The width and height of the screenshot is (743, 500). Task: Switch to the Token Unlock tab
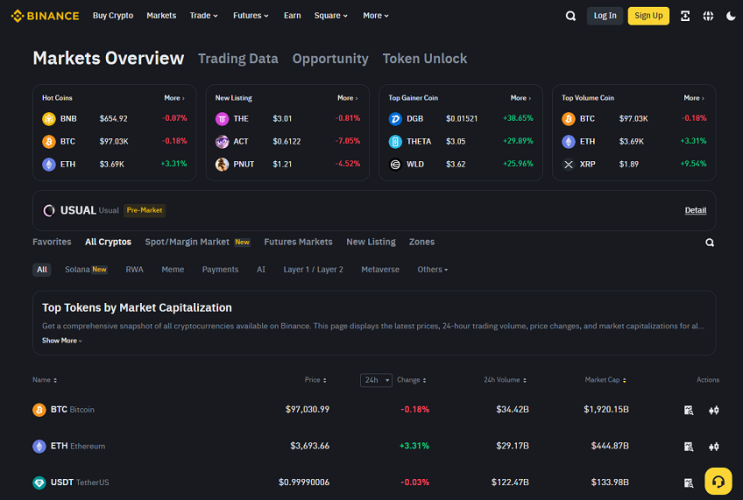tap(425, 59)
